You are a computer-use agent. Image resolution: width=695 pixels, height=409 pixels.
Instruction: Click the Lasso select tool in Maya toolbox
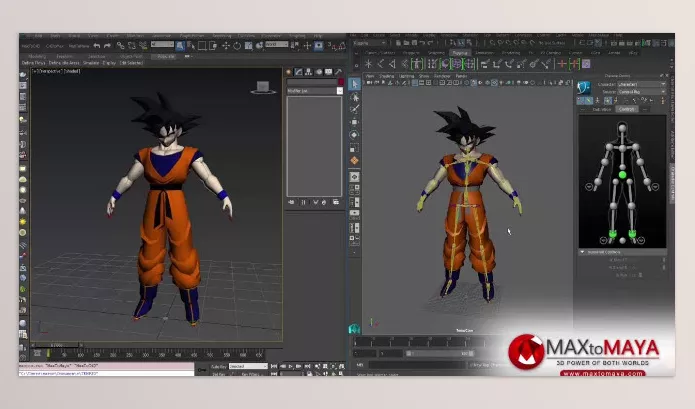[x=355, y=97]
